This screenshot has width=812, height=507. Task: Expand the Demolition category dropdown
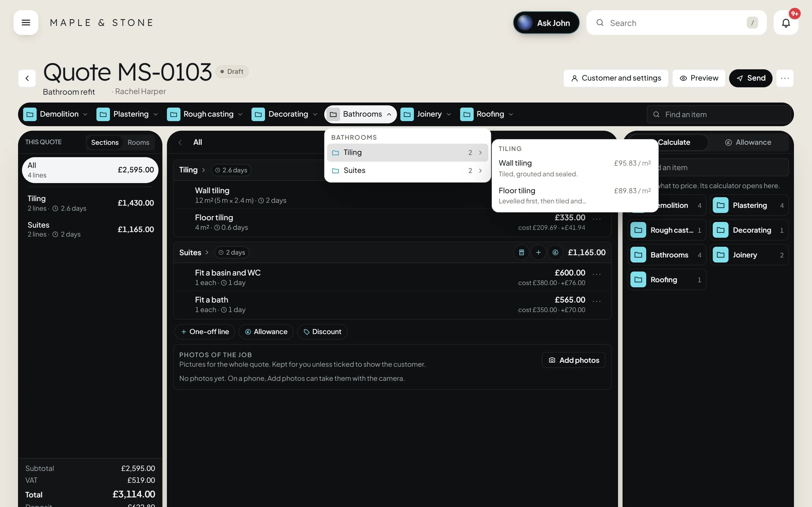55,114
